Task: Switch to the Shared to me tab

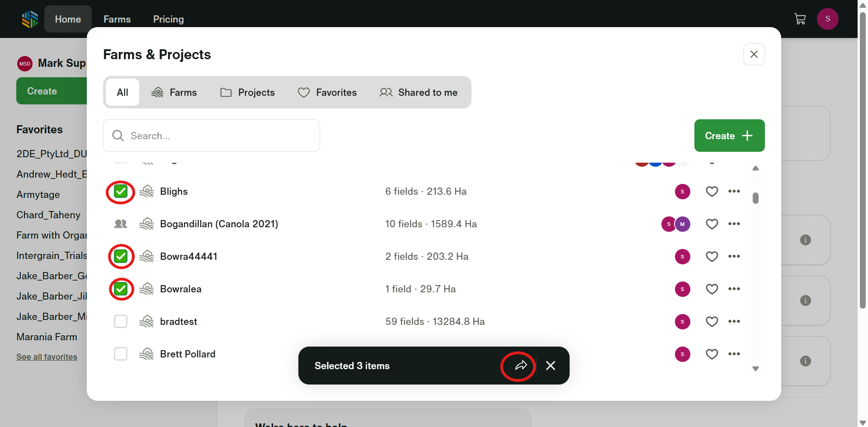Action: 419,93
